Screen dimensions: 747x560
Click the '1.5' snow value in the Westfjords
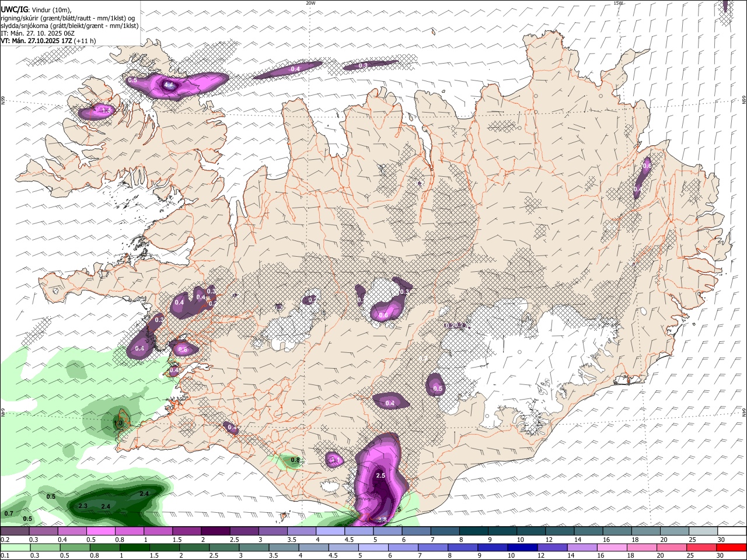106,110
